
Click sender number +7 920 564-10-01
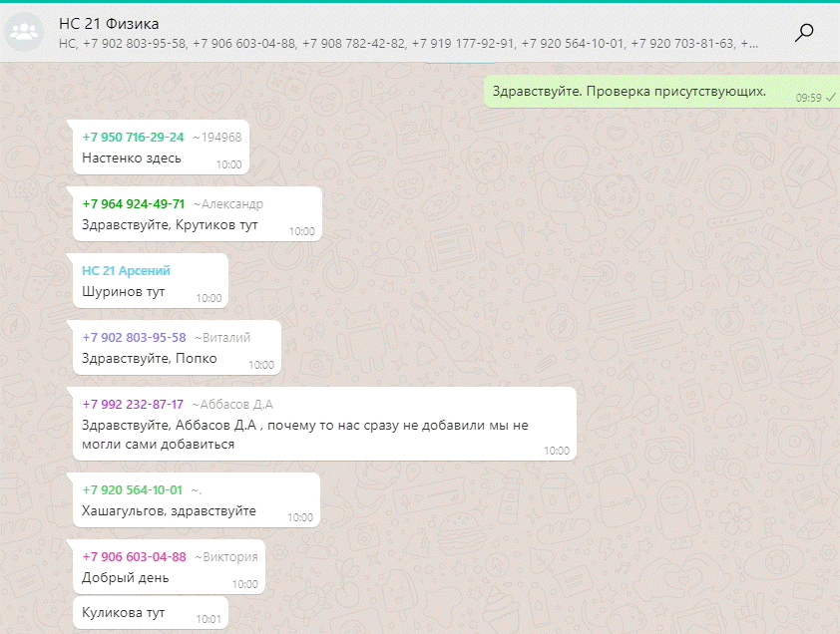click(x=133, y=490)
